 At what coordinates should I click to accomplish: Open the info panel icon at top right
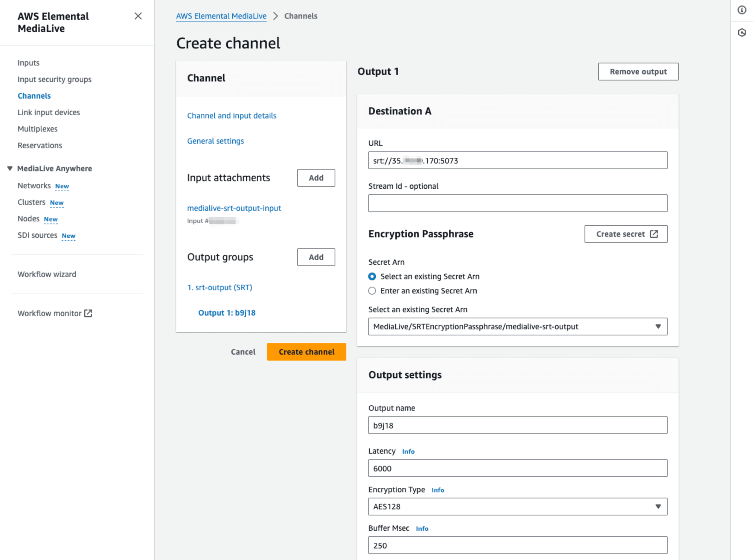(x=742, y=10)
